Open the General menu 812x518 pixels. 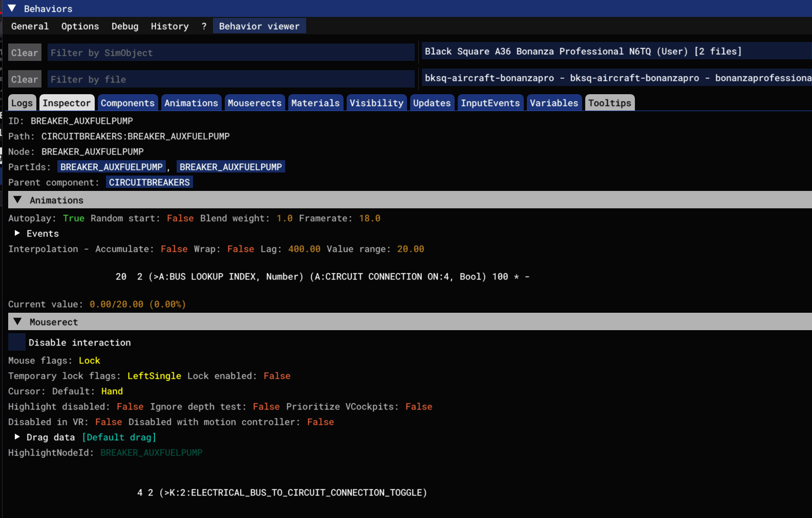click(x=30, y=26)
